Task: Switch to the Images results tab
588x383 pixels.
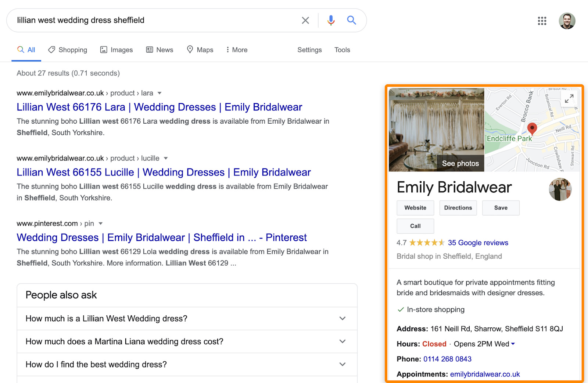Action: (116, 49)
